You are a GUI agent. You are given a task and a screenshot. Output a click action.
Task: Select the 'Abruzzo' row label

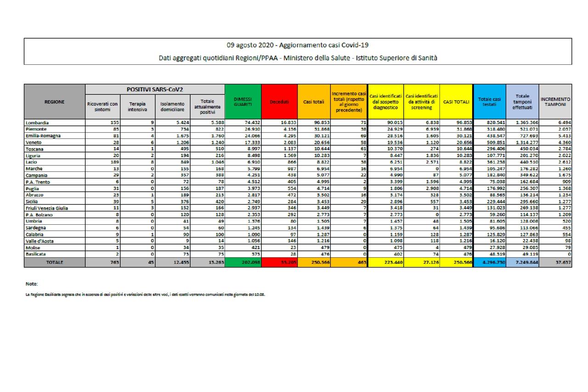pyautogui.click(x=36, y=195)
